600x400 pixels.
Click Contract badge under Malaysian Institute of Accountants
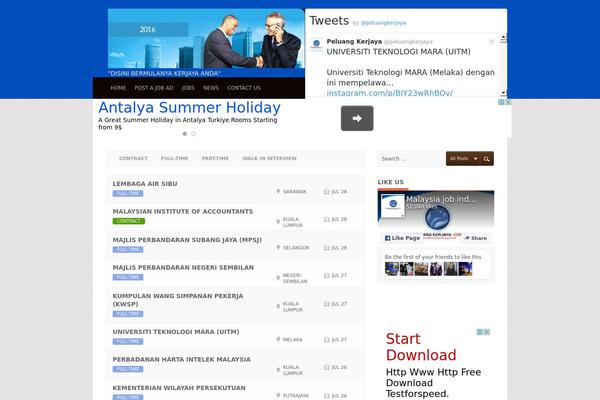click(129, 221)
